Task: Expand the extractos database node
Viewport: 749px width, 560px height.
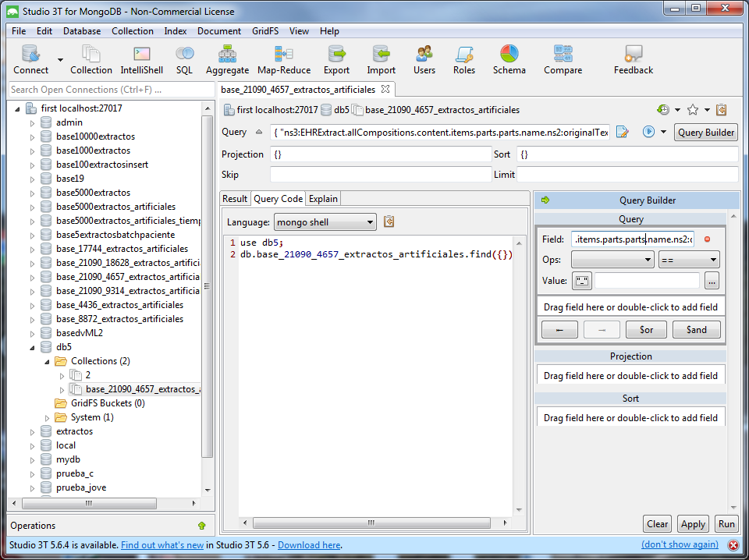Action: pyautogui.click(x=33, y=431)
